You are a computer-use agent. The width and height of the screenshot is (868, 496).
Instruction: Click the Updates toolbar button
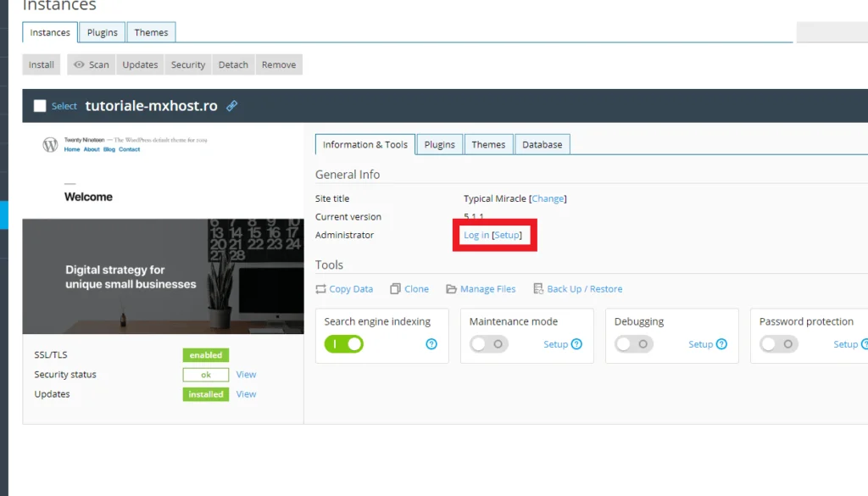(140, 64)
